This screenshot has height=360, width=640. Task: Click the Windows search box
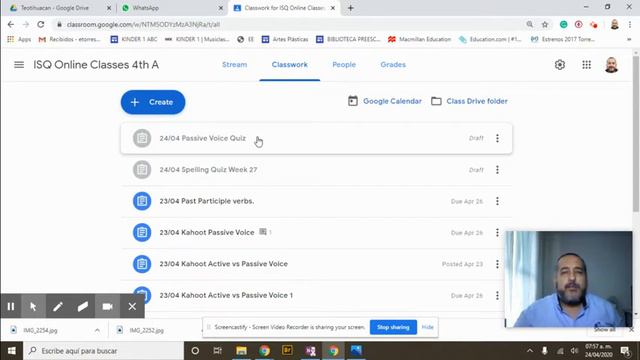click(104, 351)
